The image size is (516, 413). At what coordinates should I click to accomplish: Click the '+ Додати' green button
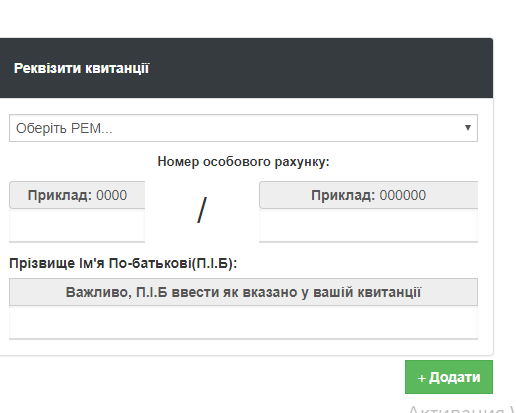click(x=449, y=377)
